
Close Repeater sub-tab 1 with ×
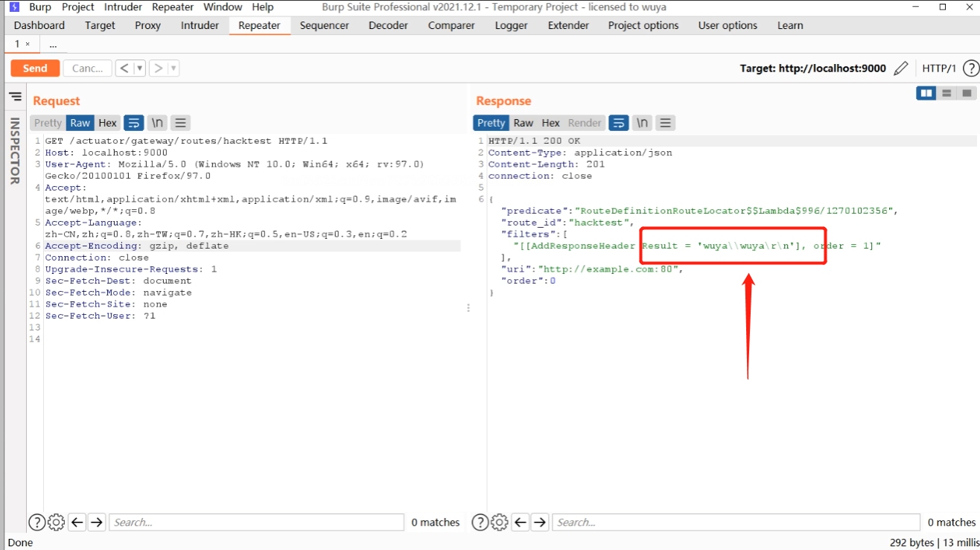coord(28,44)
